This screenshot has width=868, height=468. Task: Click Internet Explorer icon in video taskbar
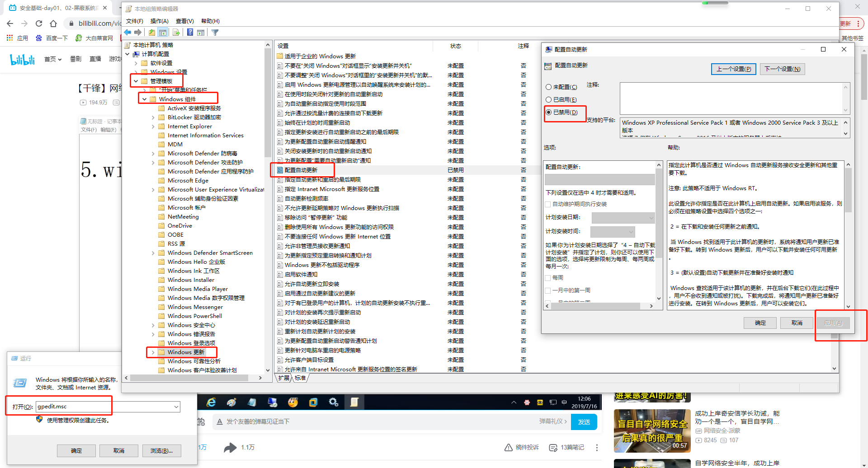click(x=211, y=402)
